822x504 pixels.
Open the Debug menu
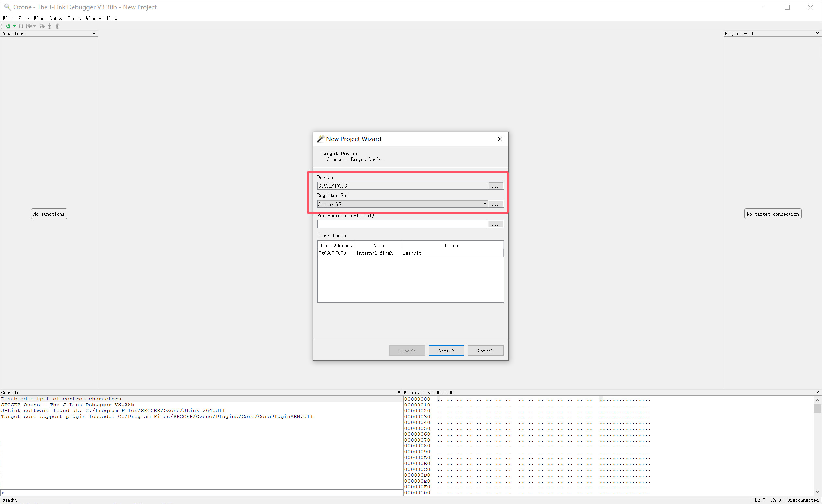click(56, 18)
